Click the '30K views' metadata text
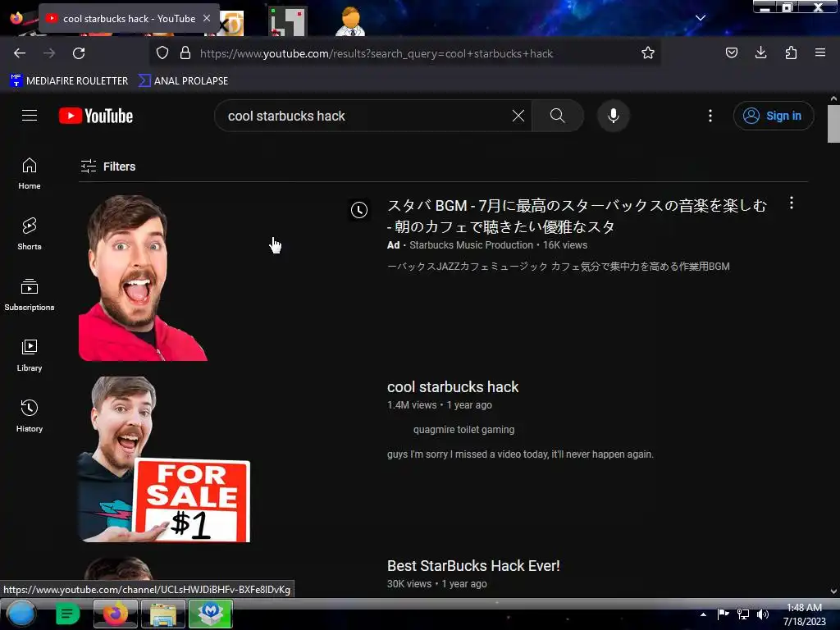Image resolution: width=840 pixels, height=630 pixels. click(x=409, y=584)
